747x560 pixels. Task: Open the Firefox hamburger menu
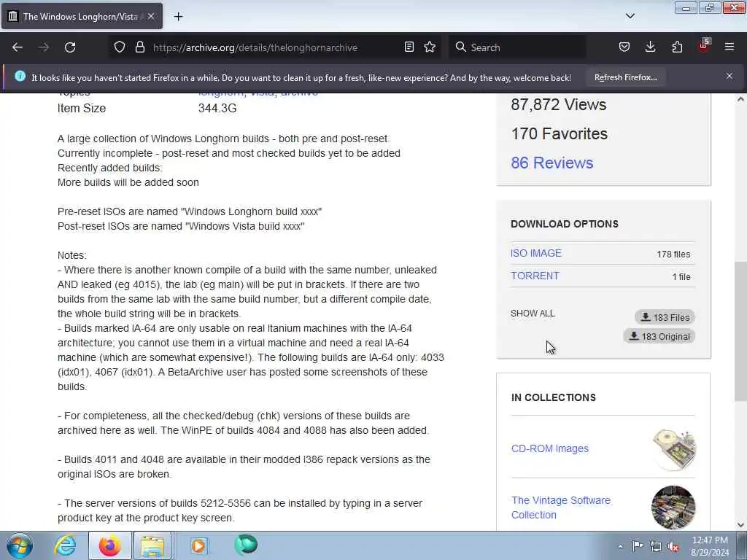pyautogui.click(x=729, y=47)
